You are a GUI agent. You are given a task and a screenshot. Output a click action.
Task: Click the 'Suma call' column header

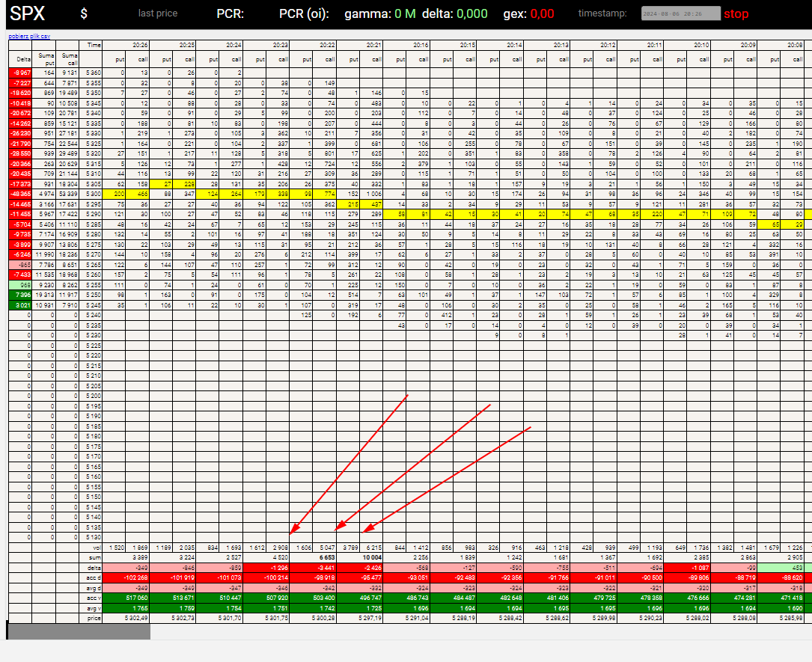[67, 59]
